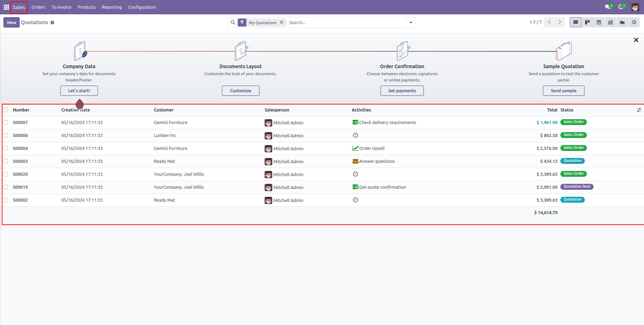Click the Quotations settings gear icon
The height and width of the screenshot is (325, 644).
click(52, 23)
